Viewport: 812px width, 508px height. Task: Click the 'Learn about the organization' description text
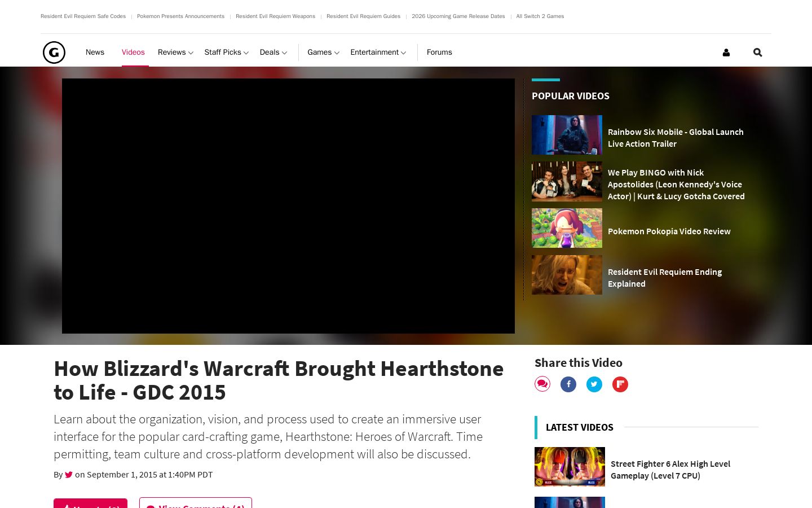[x=268, y=437]
